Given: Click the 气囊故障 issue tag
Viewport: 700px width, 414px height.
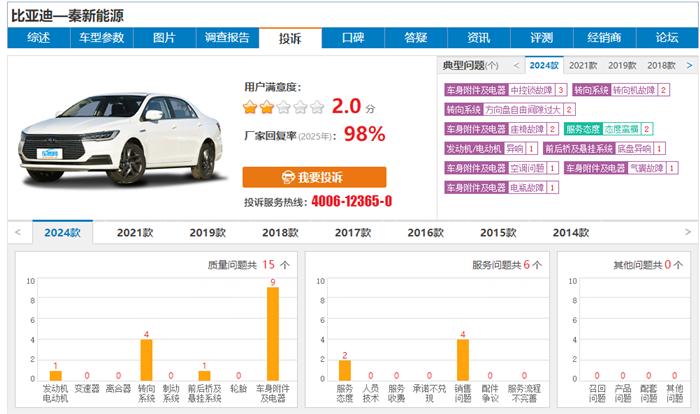Looking at the screenshot, I should click(x=621, y=168).
